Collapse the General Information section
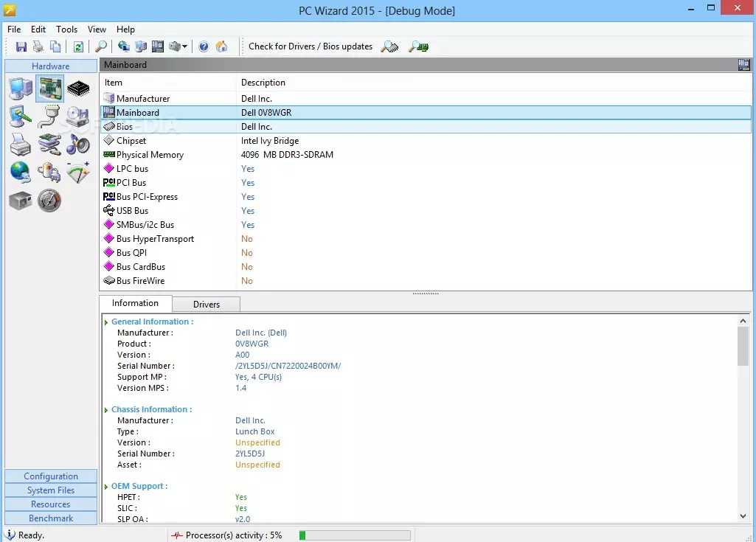756x542 pixels. coord(106,322)
